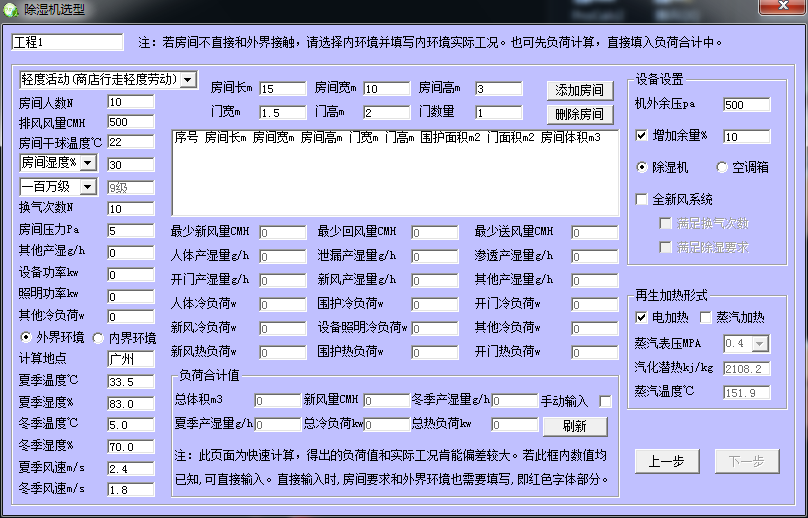Click the 门宽m input field

click(x=283, y=112)
